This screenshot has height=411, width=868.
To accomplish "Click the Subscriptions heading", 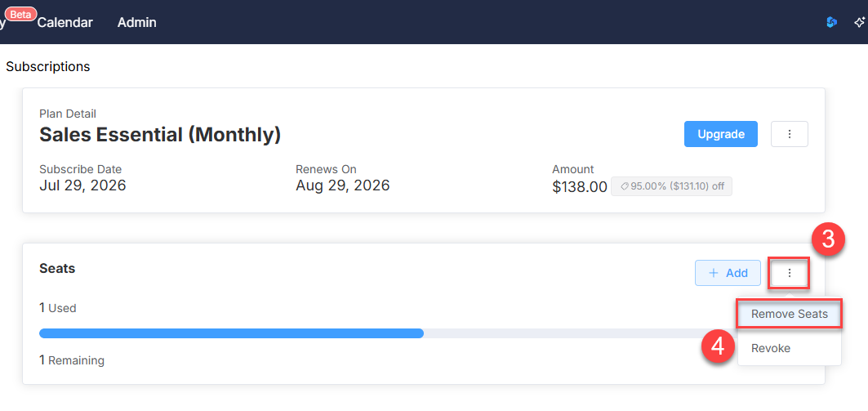I will click(47, 66).
